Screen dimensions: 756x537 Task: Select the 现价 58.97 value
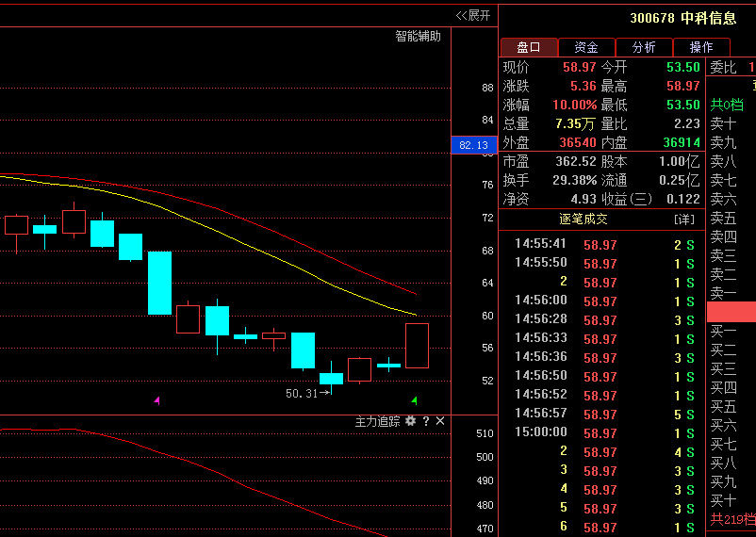(580, 67)
